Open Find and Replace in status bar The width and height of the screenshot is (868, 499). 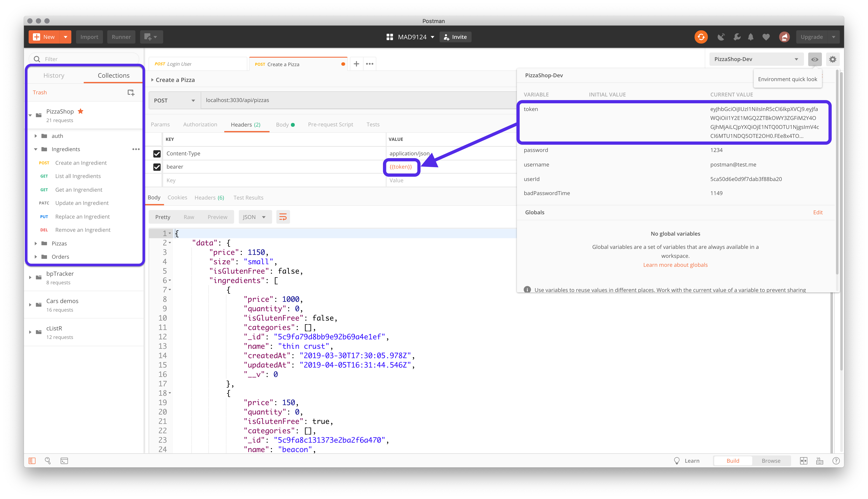[48, 461]
